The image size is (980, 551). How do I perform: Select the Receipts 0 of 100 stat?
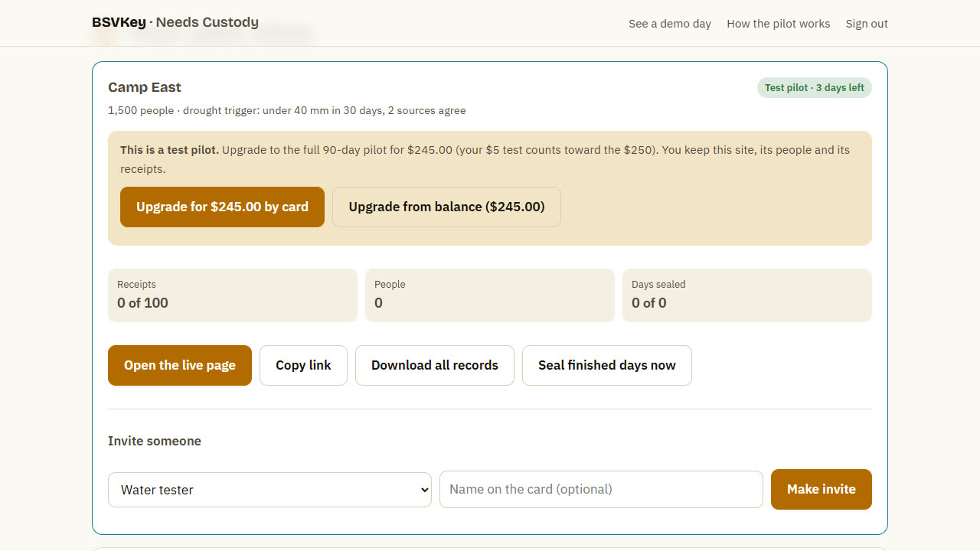233,295
